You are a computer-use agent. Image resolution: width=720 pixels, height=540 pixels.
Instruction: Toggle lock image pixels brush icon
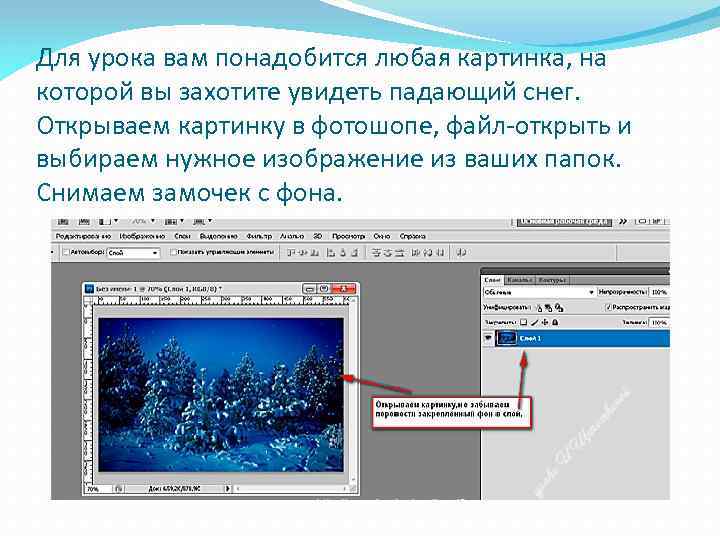pos(534,322)
